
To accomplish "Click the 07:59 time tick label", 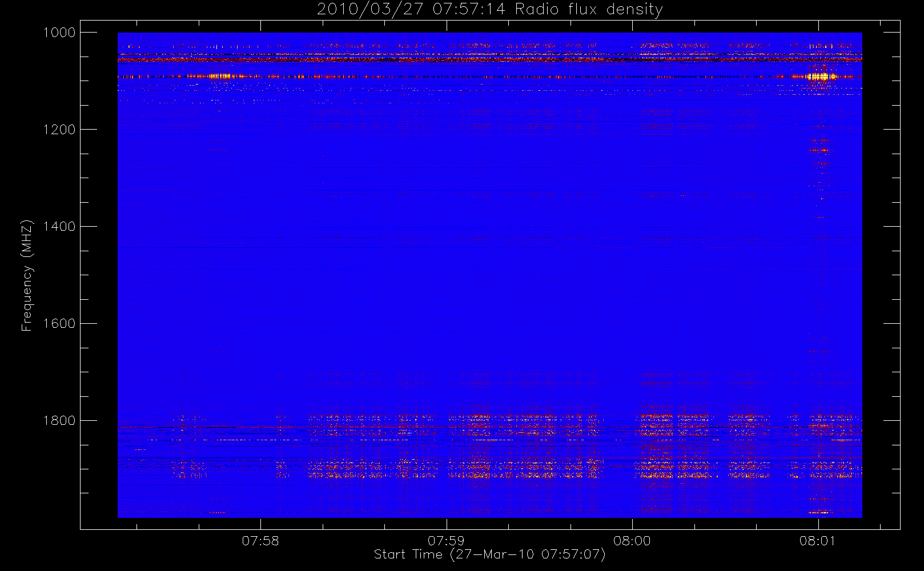I will 447,541.
